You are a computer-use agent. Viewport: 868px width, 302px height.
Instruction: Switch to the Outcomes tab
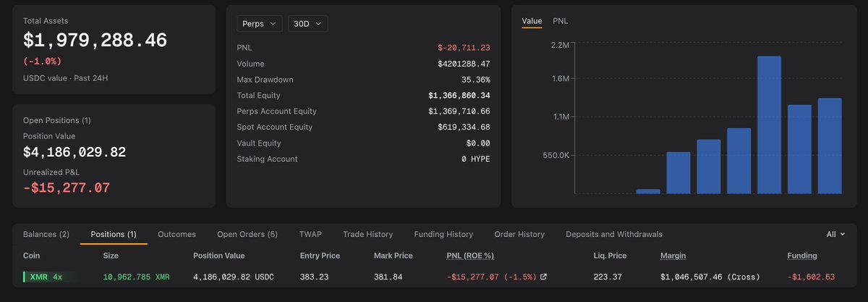point(177,235)
